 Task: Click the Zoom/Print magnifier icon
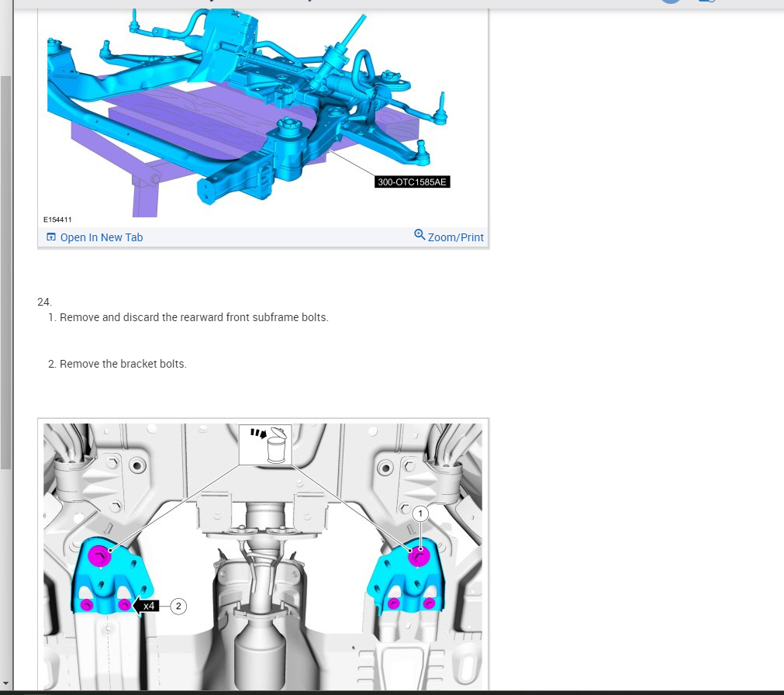point(420,234)
